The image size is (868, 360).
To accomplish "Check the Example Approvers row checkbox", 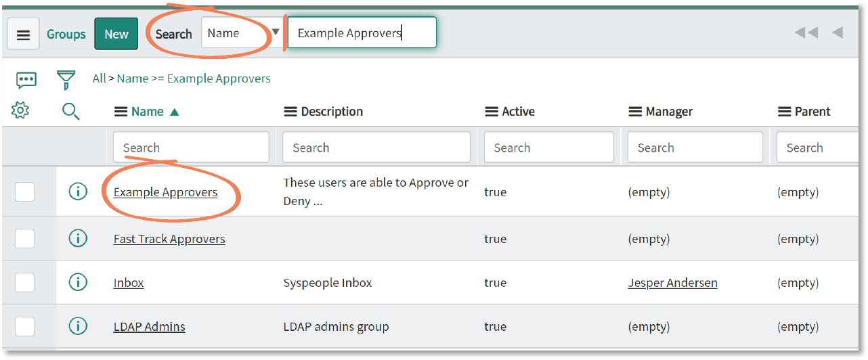I will pos(25,192).
